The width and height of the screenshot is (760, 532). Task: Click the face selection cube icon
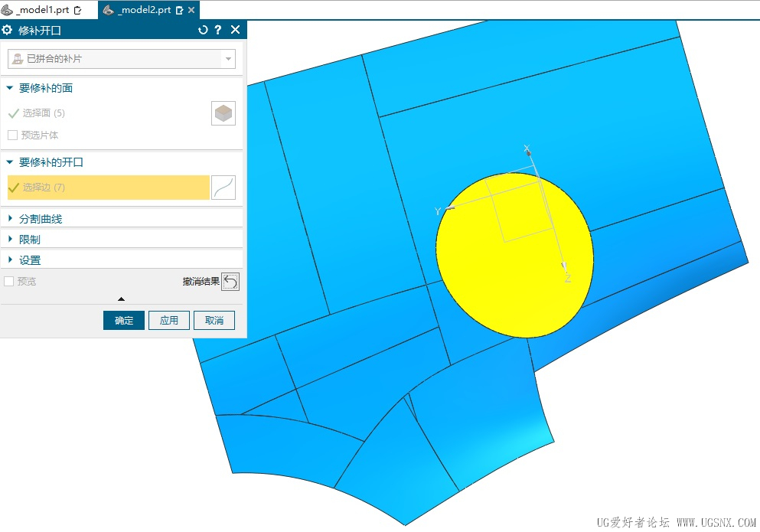point(223,113)
